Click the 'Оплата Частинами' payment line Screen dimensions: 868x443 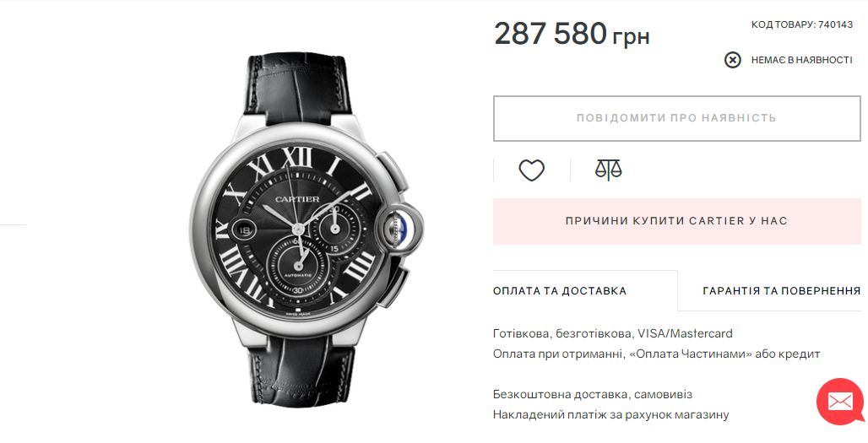tap(657, 354)
